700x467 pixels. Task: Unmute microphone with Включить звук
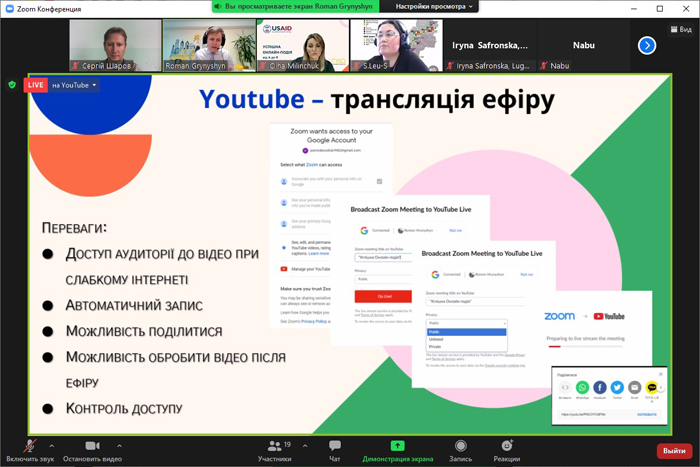(x=30, y=450)
